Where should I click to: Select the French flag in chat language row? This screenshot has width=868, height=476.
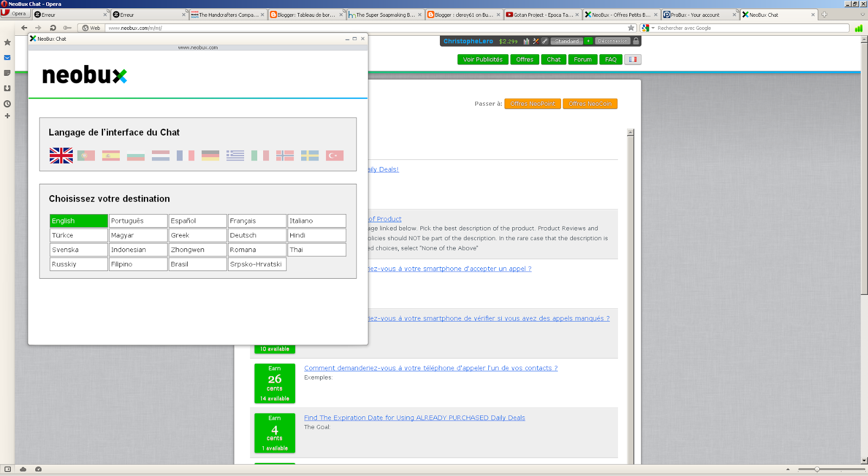(x=186, y=156)
